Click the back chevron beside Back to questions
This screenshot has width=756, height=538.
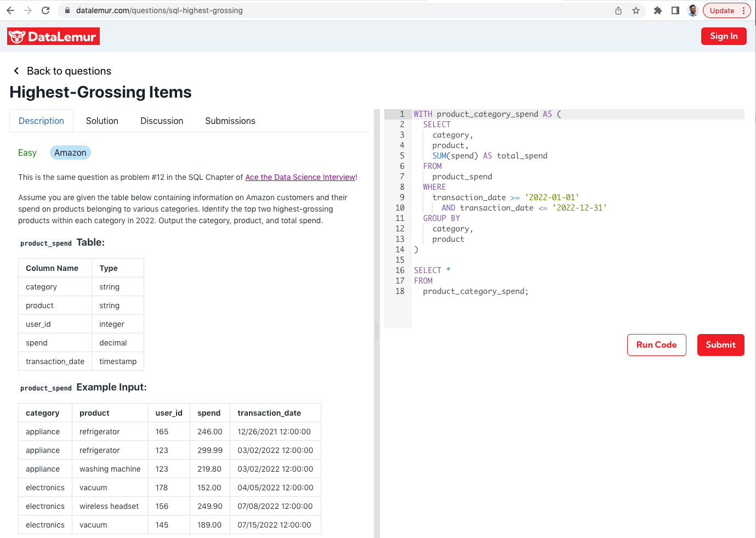point(16,71)
